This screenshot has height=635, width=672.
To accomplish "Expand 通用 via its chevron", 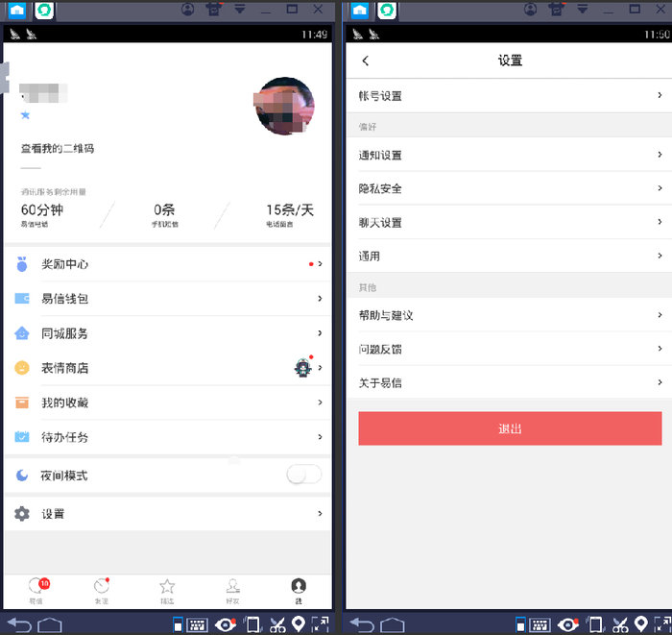I will pyautogui.click(x=660, y=256).
